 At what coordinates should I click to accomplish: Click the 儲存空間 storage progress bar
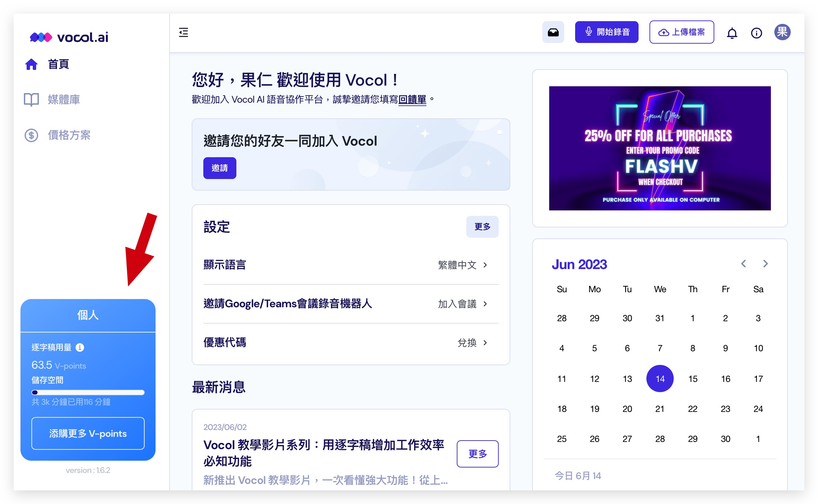click(88, 392)
